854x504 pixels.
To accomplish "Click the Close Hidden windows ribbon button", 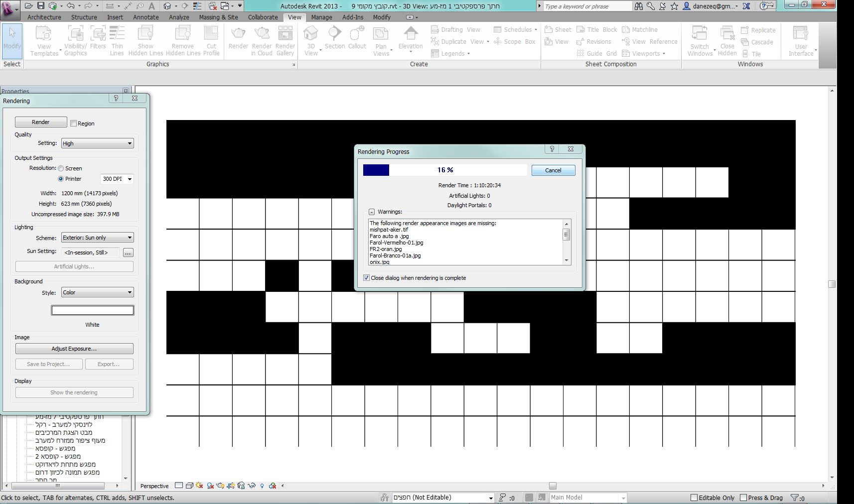I will pyautogui.click(x=727, y=40).
